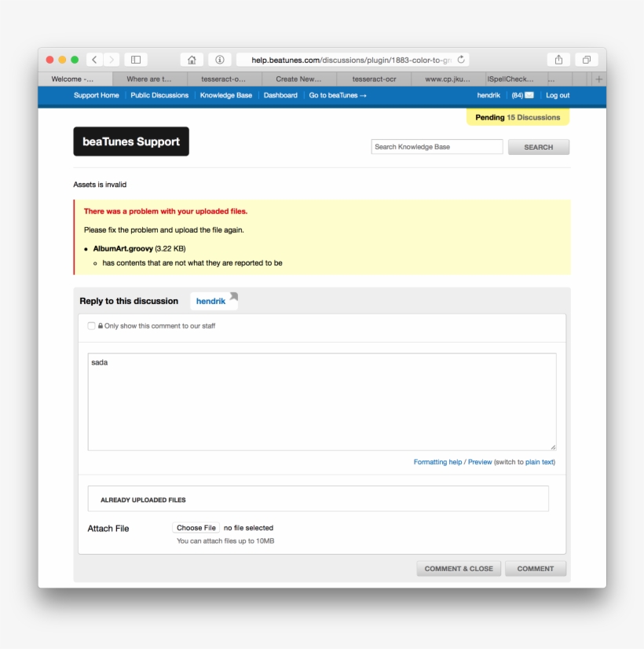Show all tabs overview icon
This screenshot has width=644, height=649.
tap(587, 60)
